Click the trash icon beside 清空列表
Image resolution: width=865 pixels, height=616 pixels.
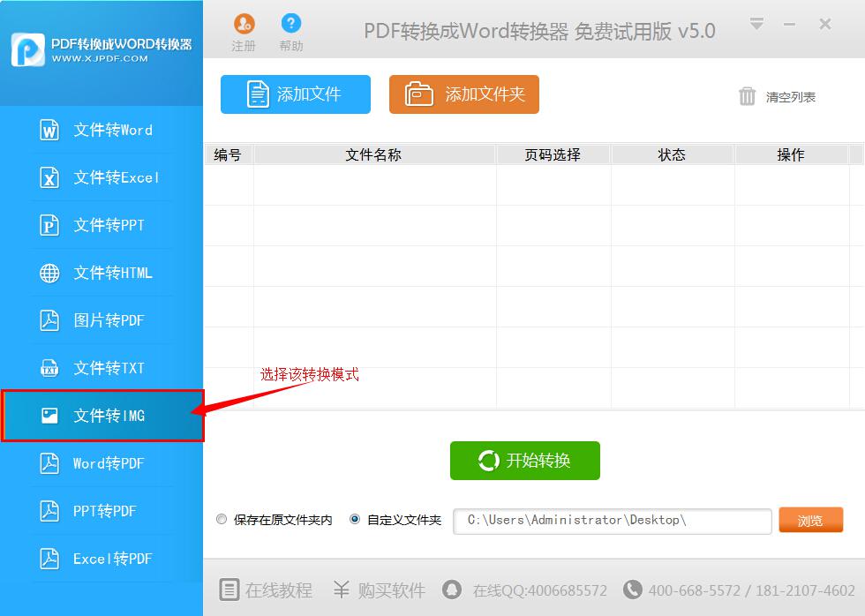[x=747, y=96]
